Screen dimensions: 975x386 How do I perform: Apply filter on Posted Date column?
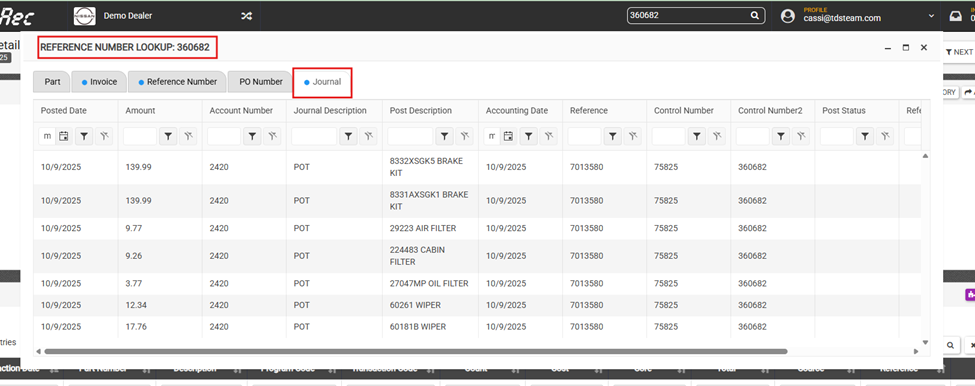click(84, 136)
